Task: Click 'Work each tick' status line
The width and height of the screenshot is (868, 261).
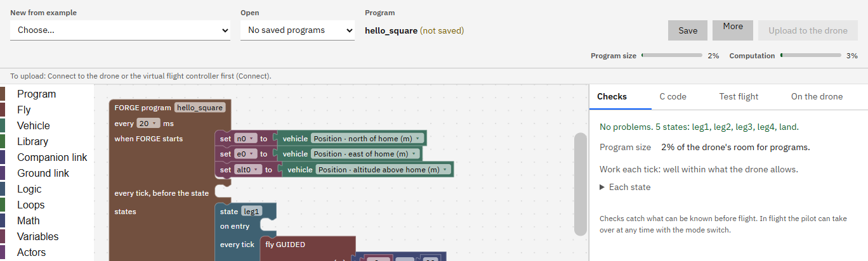Action: point(699,169)
